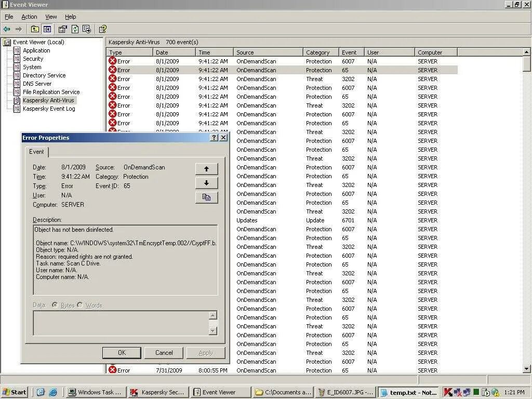Screen dimensions: 532x399
Task: Click the event list scrollbar down arrow
Action: (527, 368)
